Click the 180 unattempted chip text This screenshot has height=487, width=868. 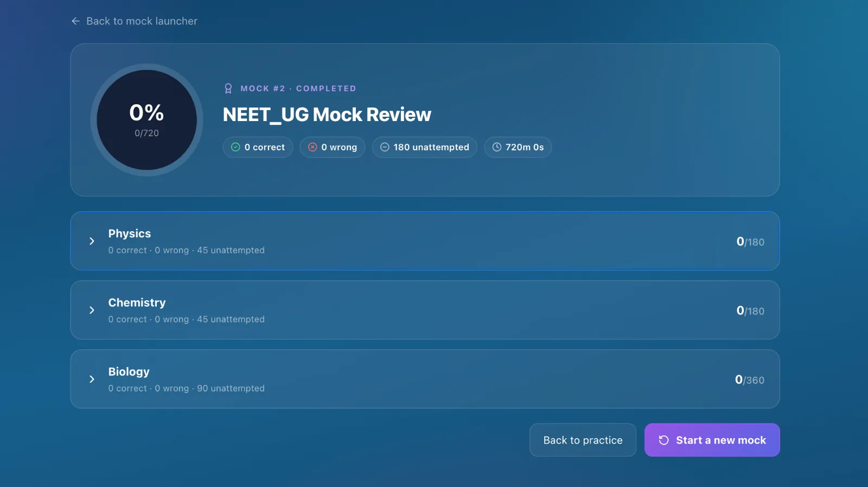431,147
